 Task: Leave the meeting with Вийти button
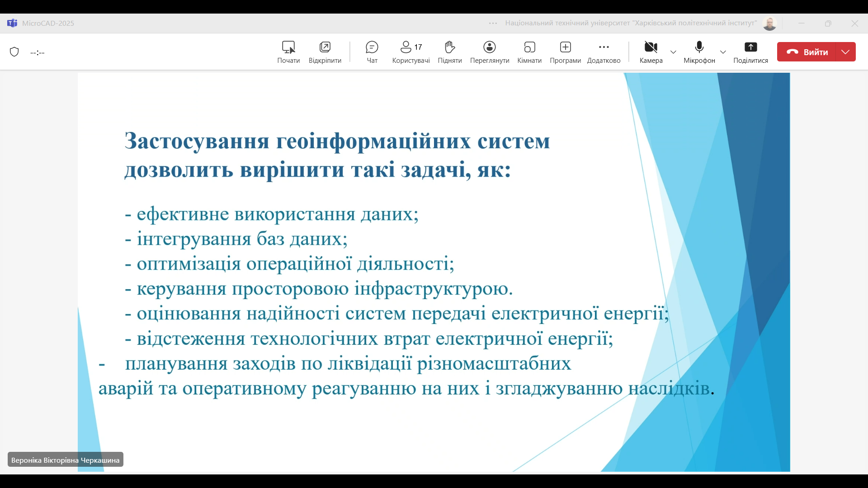[807, 52]
